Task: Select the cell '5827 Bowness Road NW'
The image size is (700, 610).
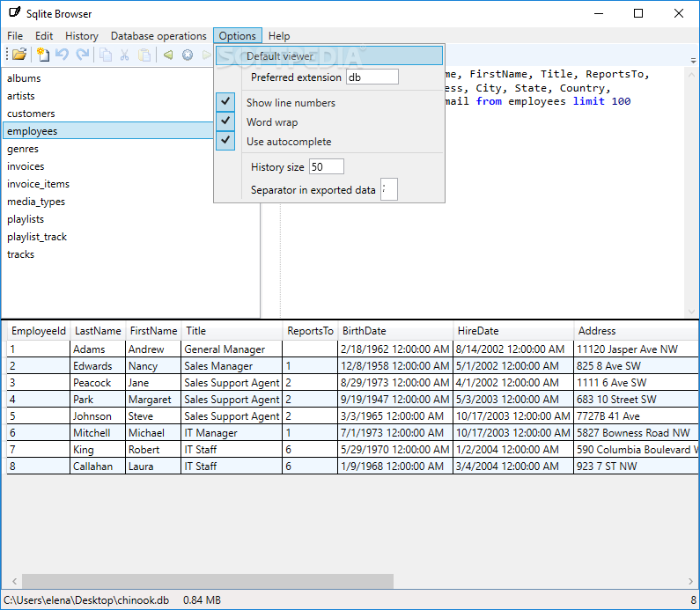Action: [x=636, y=433]
